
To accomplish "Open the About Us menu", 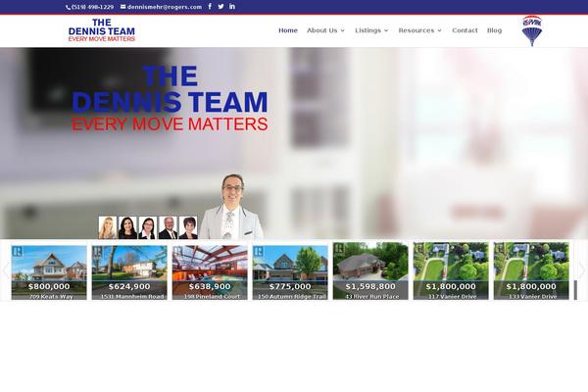I will point(322,30).
